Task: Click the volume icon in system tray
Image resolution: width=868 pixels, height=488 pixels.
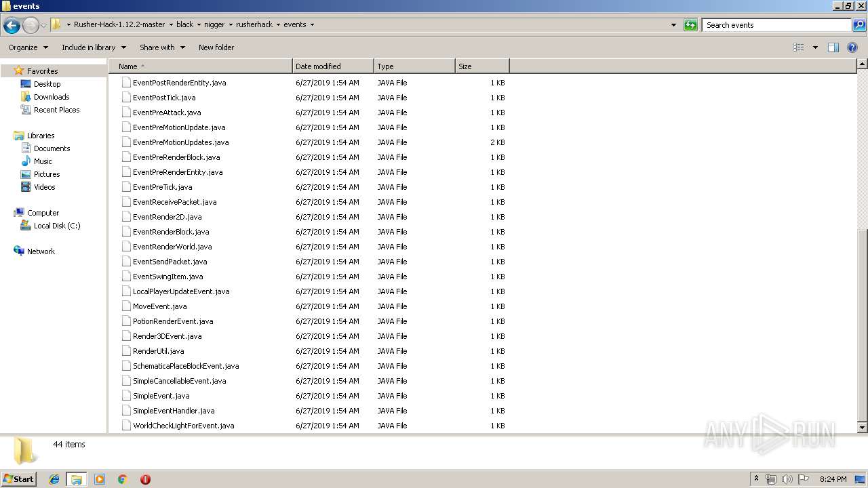Action: 787,479
